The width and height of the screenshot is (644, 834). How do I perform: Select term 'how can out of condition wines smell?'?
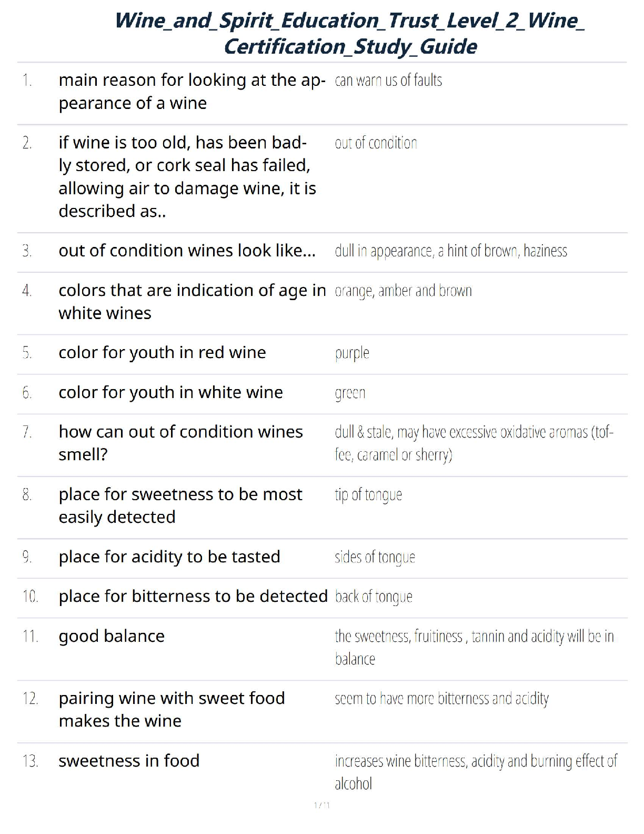click(x=180, y=443)
